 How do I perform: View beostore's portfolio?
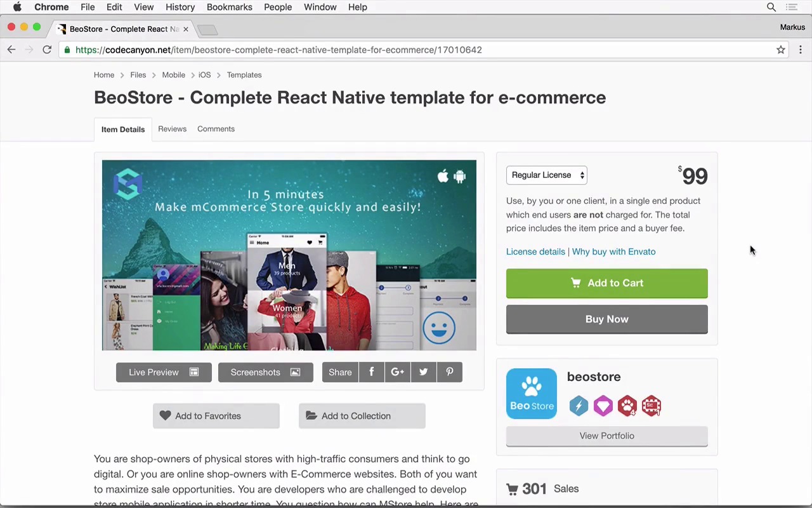(x=607, y=436)
